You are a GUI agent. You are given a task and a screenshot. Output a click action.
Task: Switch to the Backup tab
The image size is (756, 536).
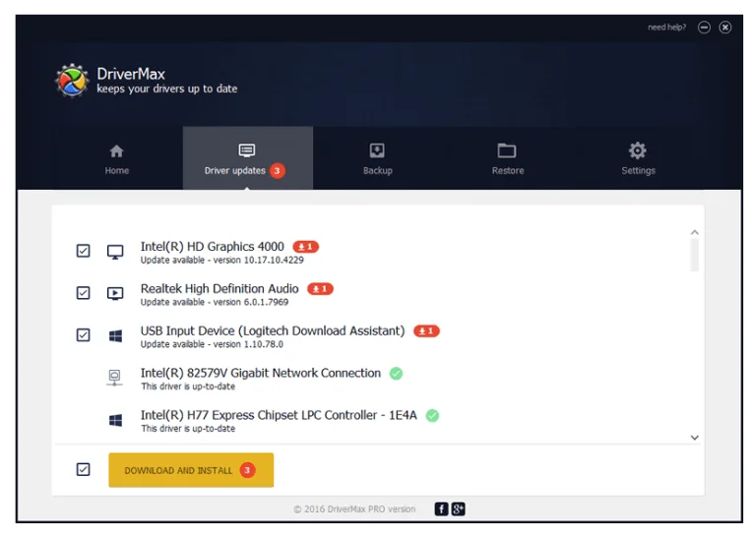(378, 159)
